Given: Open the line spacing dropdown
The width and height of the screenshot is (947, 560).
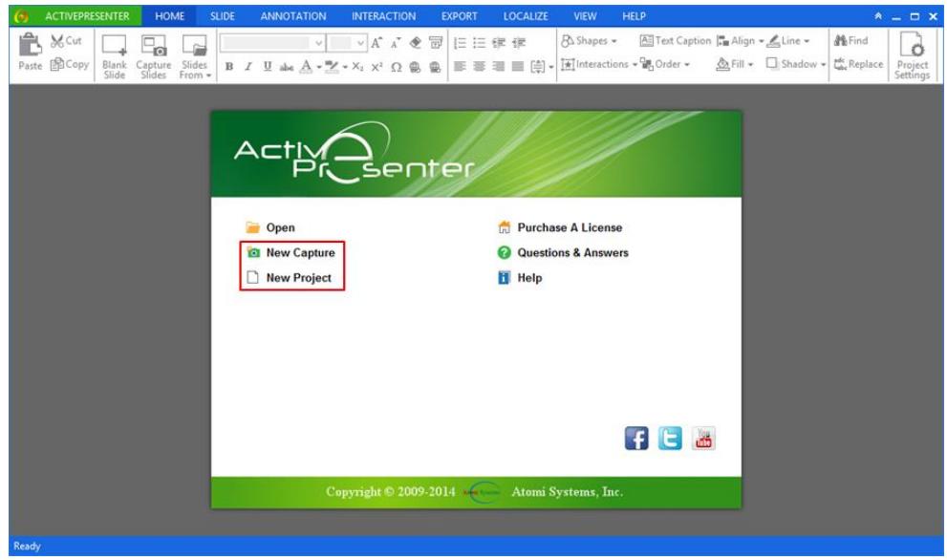Looking at the screenshot, I should coord(542,67).
